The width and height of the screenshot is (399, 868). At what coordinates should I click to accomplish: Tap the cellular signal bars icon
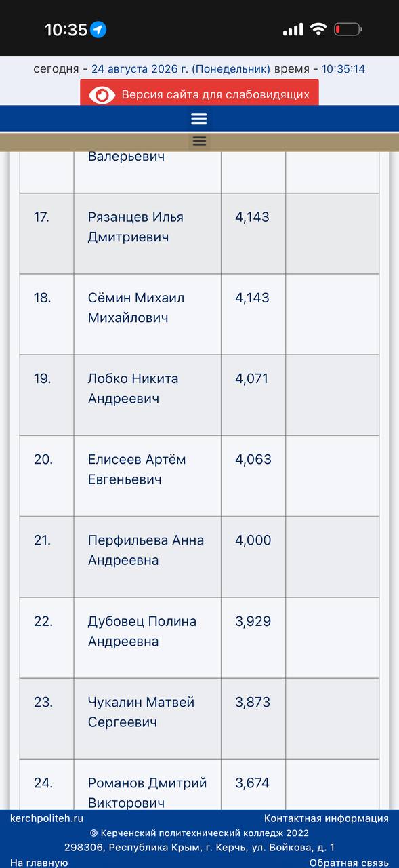tap(293, 30)
